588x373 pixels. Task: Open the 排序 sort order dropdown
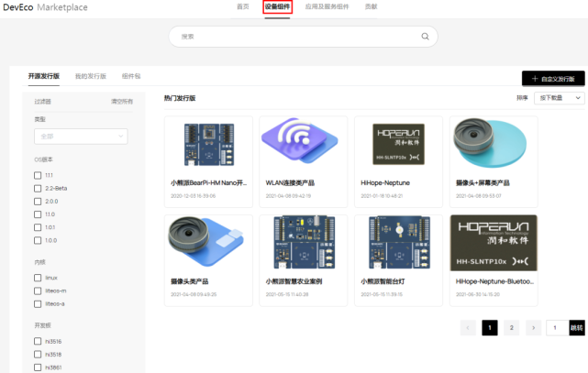point(560,98)
